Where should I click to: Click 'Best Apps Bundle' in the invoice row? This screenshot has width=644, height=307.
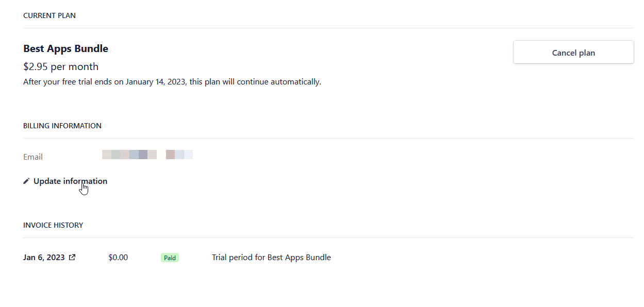pyautogui.click(x=299, y=258)
